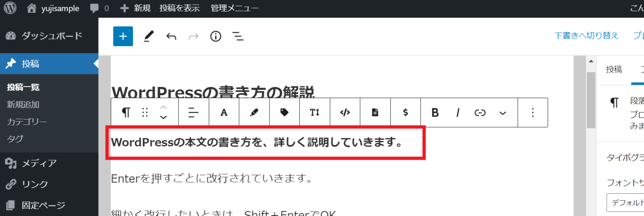Select the pencil tools icon

pos(149,36)
